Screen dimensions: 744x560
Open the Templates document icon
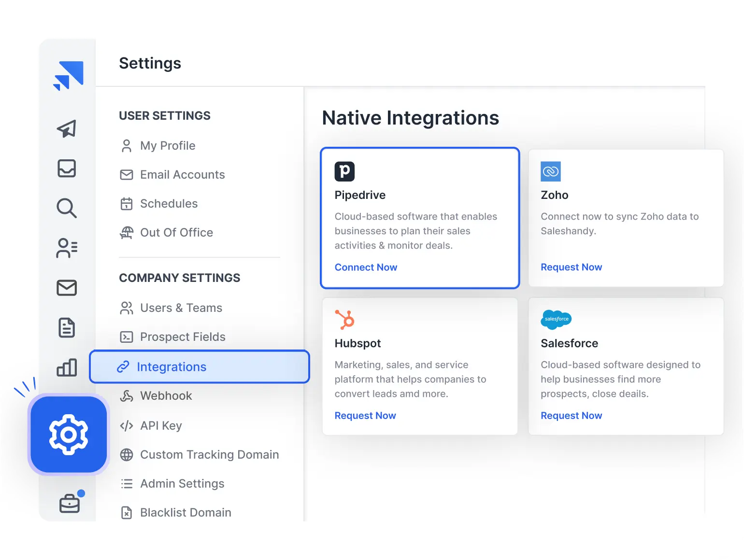67,328
